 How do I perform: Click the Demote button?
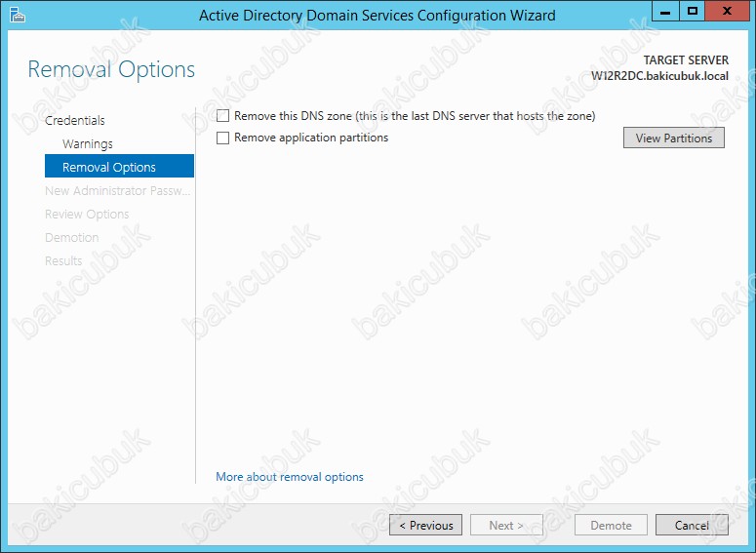(611, 525)
